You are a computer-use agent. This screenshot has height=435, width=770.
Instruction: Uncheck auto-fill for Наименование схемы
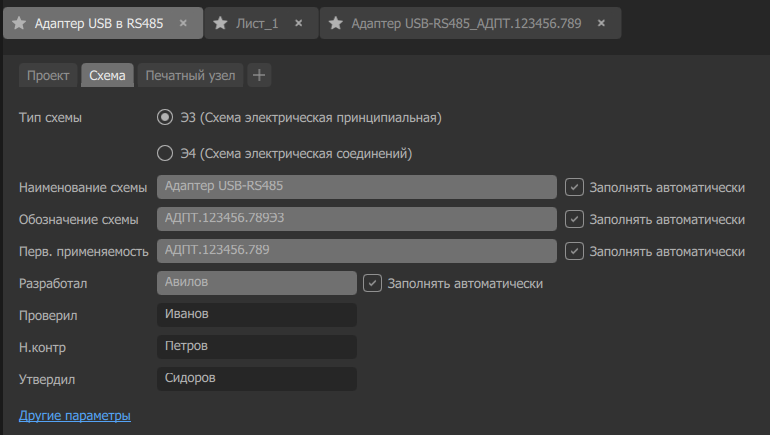[574, 187]
